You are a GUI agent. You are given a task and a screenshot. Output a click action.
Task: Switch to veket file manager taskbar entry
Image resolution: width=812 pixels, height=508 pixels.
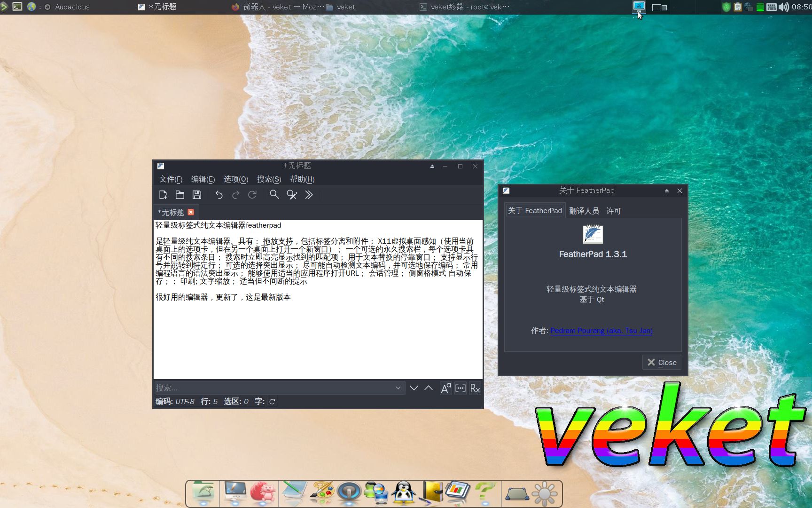341,7
